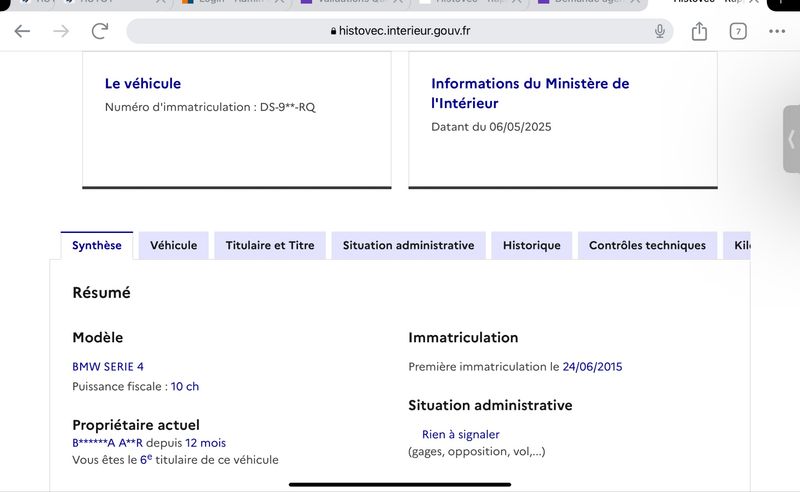Open the Contrôles techniques tab

point(647,245)
